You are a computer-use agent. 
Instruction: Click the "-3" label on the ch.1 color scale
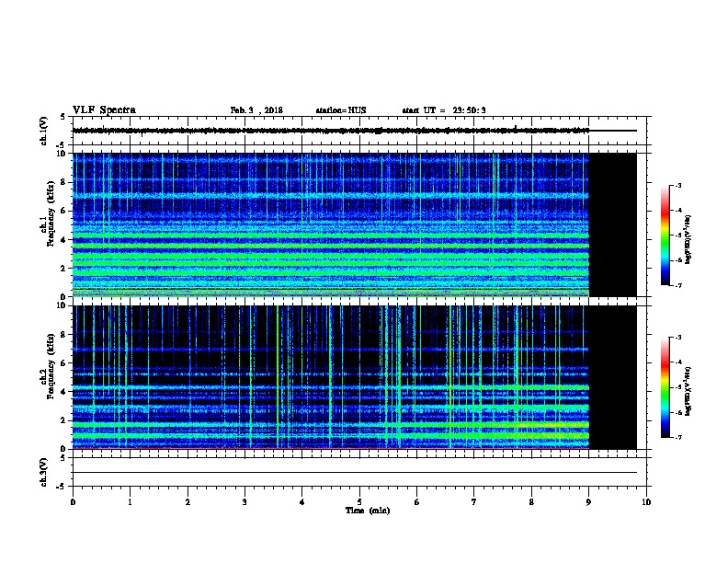pyautogui.click(x=677, y=185)
